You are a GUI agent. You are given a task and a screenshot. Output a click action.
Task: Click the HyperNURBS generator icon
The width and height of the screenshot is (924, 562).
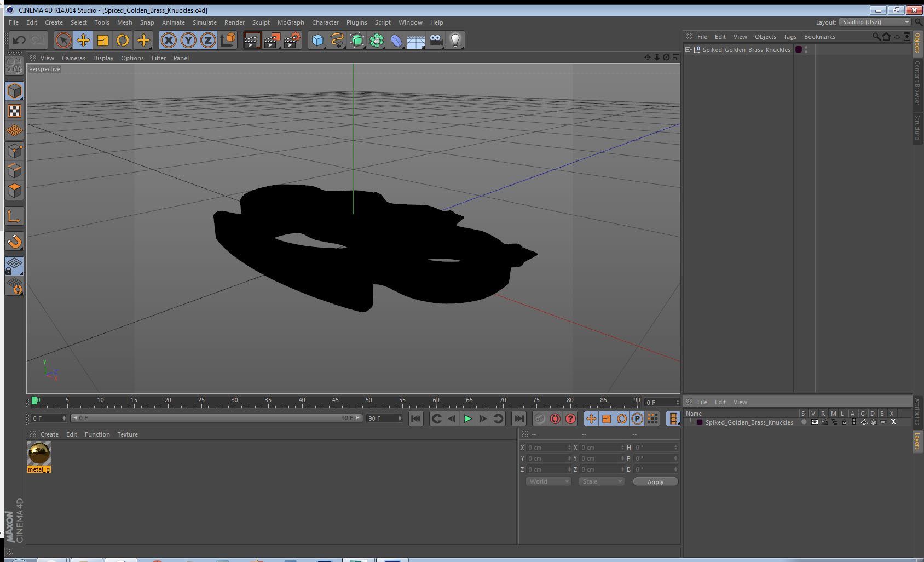(357, 40)
